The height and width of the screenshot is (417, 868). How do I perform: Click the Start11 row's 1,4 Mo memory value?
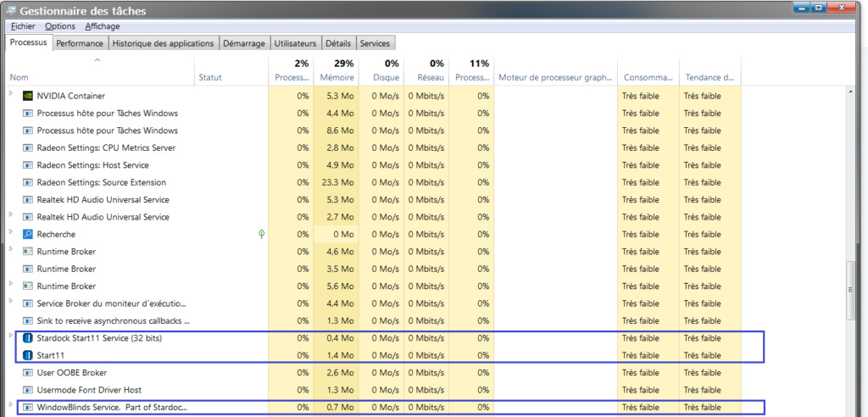[x=341, y=355]
